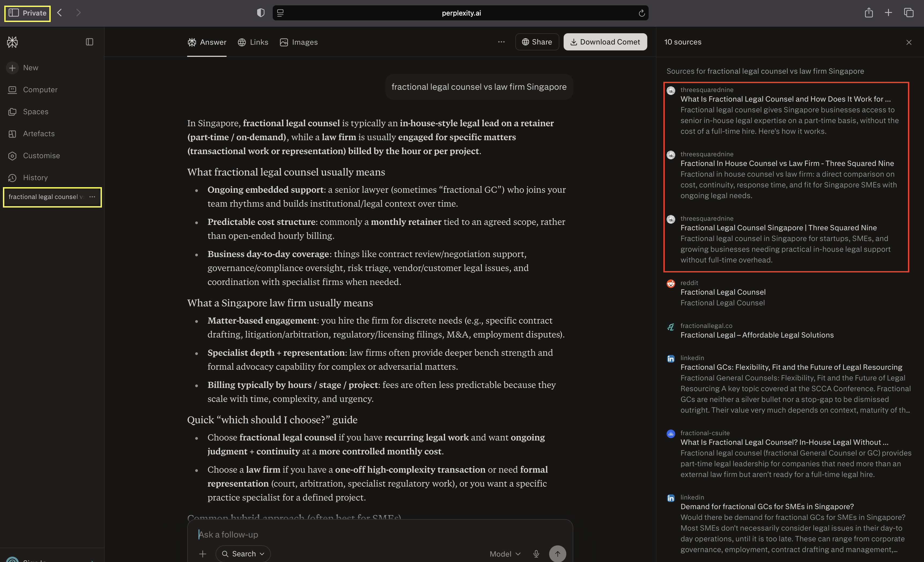The image size is (924, 562).
Task: Open Customise in sidebar
Action: point(34,156)
